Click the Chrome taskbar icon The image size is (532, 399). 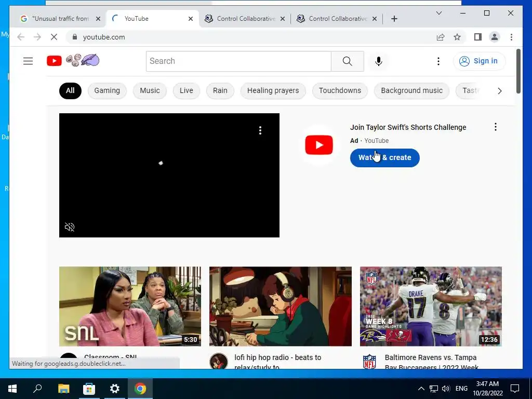(x=140, y=389)
